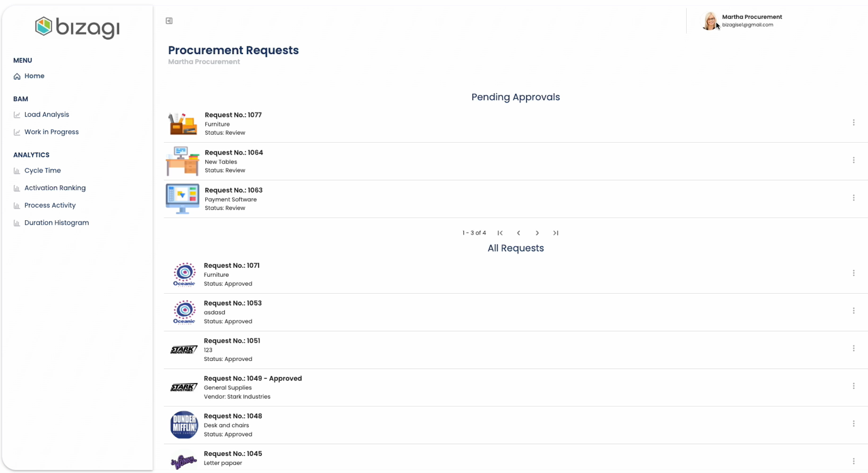Open options menu for Request 1064
Image resolution: width=868 pixels, height=473 pixels.
(x=854, y=160)
